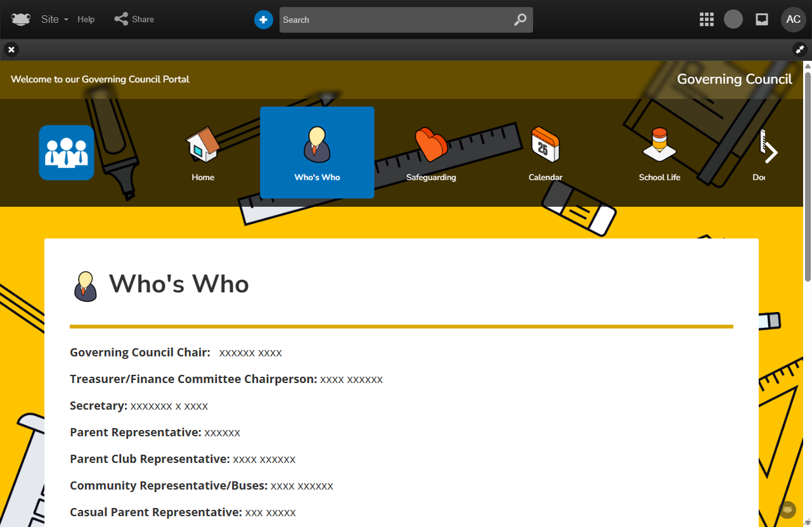Select the Who's Who tab
Image resolution: width=812 pixels, height=527 pixels.
coord(317,153)
